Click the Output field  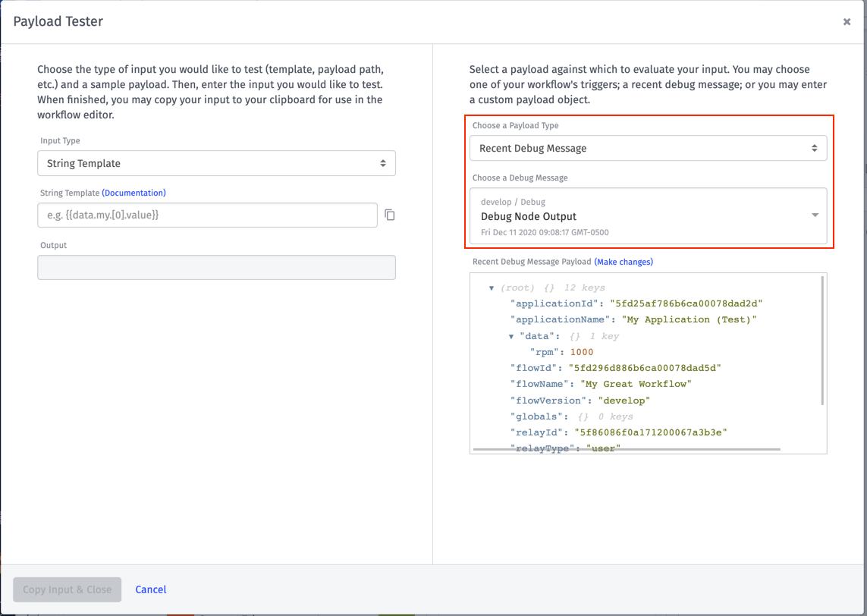click(216, 268)
